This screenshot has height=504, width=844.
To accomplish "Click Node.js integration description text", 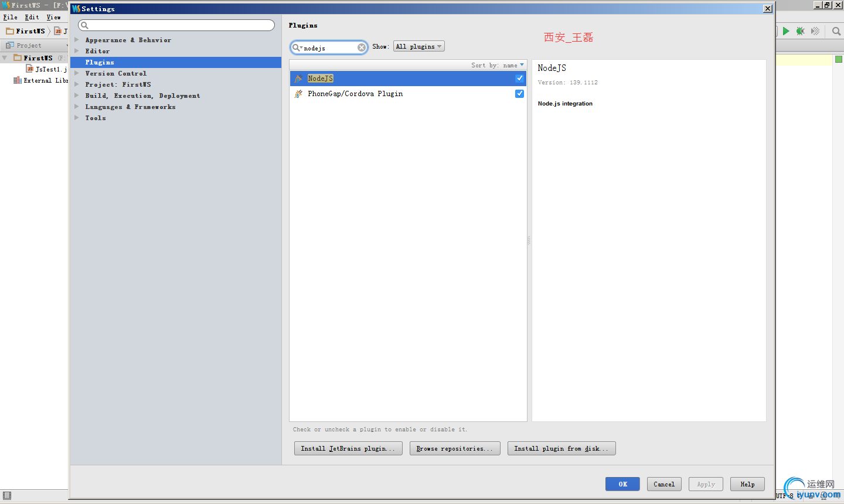I will click(565, 104).
